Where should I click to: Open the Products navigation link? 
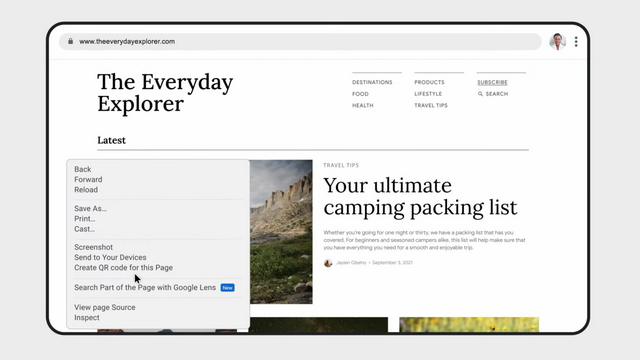[429, 82]
